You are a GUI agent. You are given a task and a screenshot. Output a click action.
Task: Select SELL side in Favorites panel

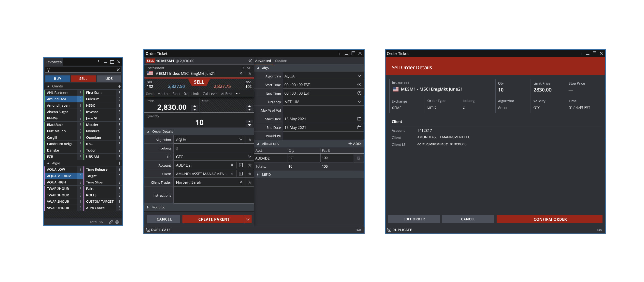(83, 78)
